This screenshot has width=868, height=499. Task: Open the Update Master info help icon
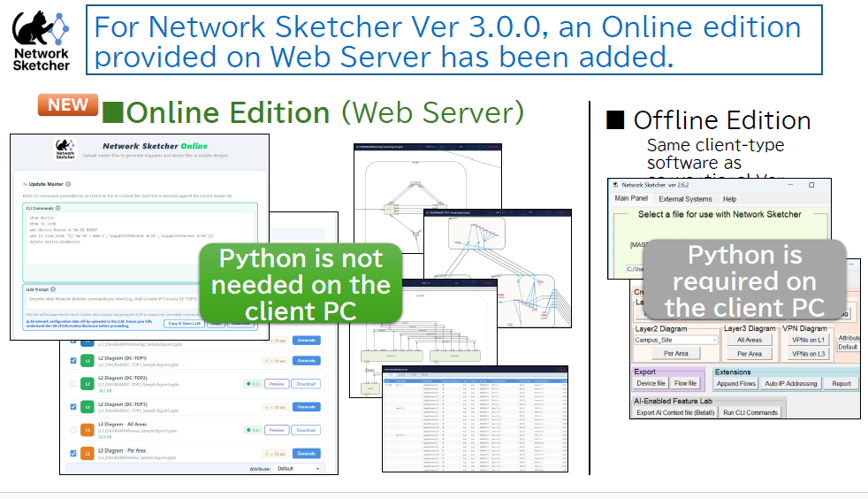(x=69, y=184)
